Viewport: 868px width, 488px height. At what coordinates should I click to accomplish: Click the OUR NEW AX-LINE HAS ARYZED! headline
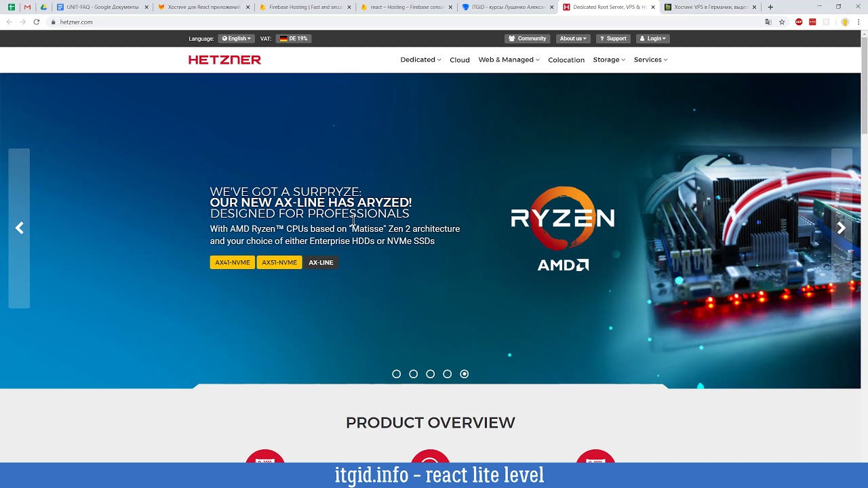[311, 203]
